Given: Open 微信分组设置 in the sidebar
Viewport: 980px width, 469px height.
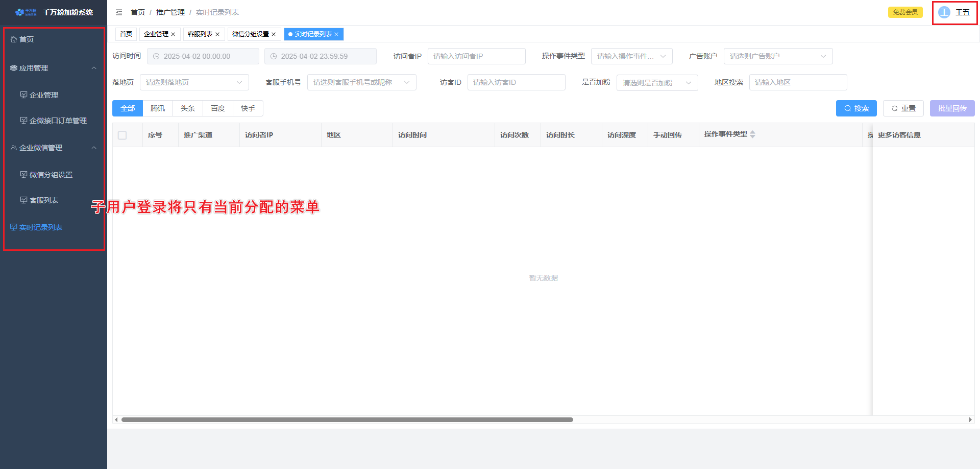Looking at the screenshot, I should coord(51,175).
